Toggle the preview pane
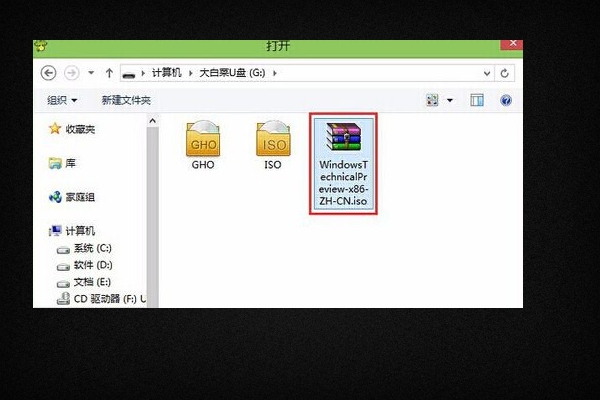Screen dimensions: 600x400 477,101
